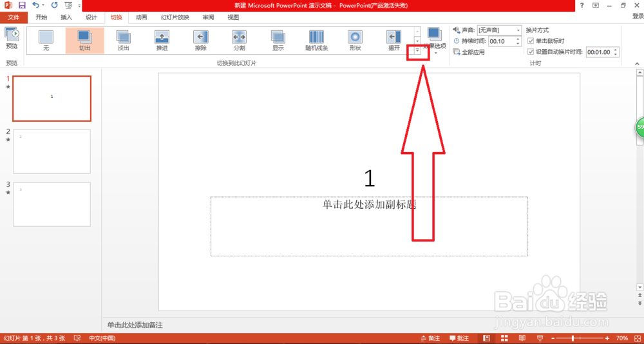The image size is (644, 344).
Task: Increase auto-advance time with up spinner
Action: click(x=616, y=50)
